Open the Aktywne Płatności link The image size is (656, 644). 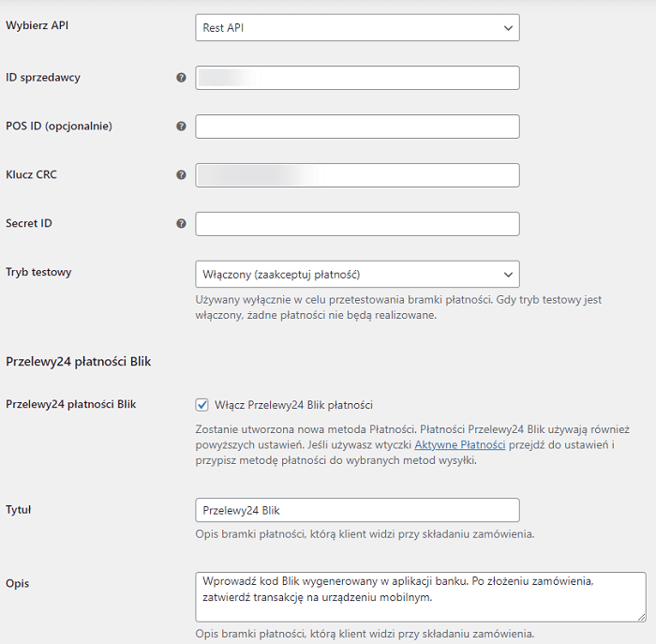(460, 444)
